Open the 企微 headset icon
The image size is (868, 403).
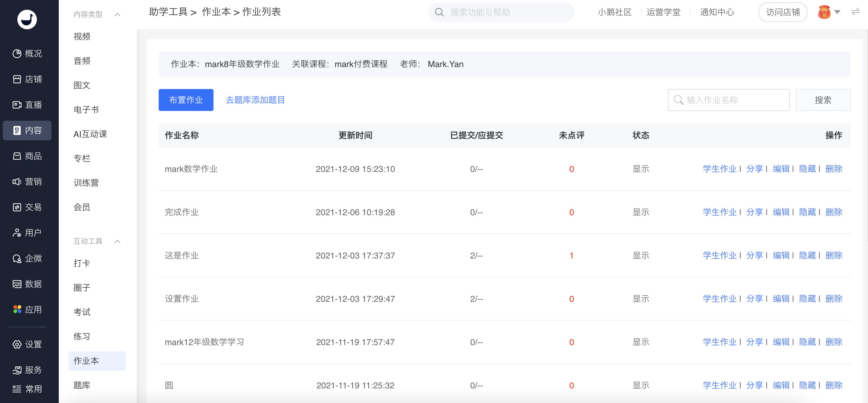[x=17, y=259]
